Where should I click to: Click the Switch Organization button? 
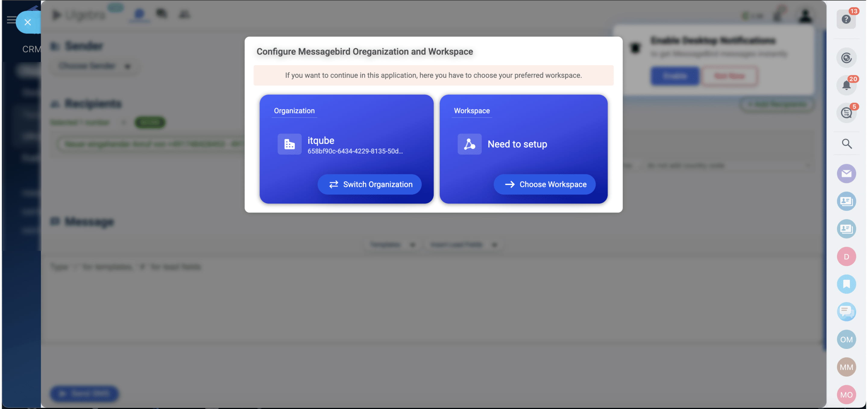(370, 184)
